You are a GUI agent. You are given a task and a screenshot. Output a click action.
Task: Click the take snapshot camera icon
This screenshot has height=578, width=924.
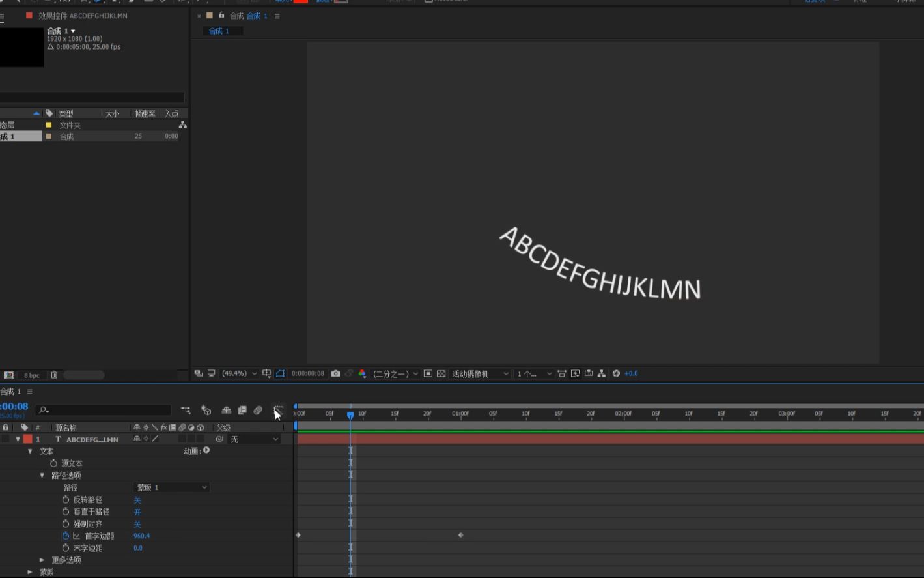(x=335, y=373)
